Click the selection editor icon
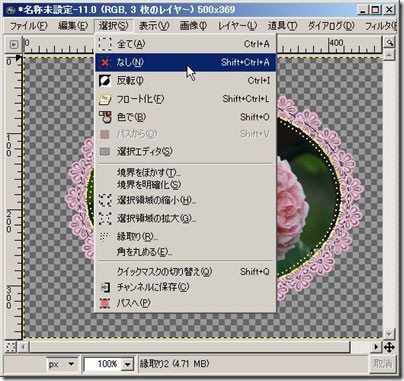 tap(105, 152)
